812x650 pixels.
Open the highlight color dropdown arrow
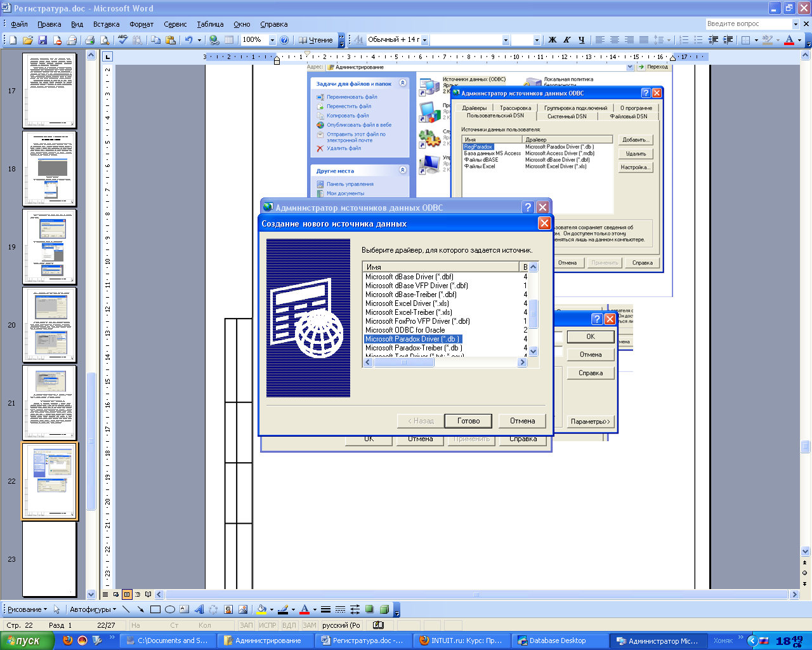click(x=778, y=40)
